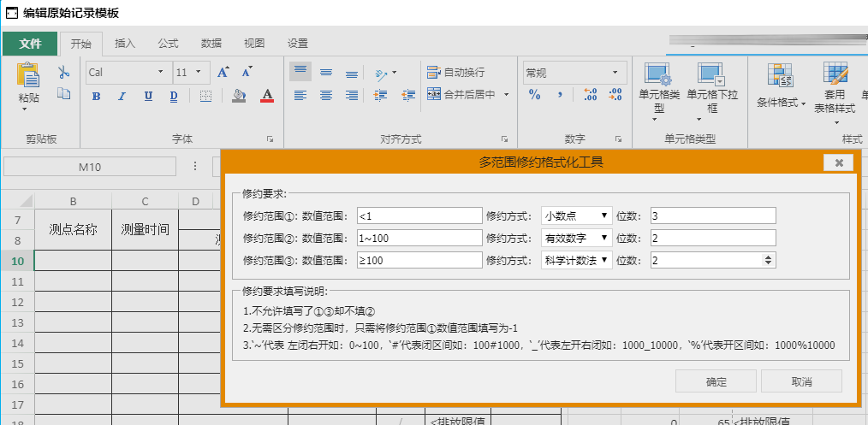Toggle single underline formatting
The width and height of the screenshot is (868, 425).
[148, 96]
